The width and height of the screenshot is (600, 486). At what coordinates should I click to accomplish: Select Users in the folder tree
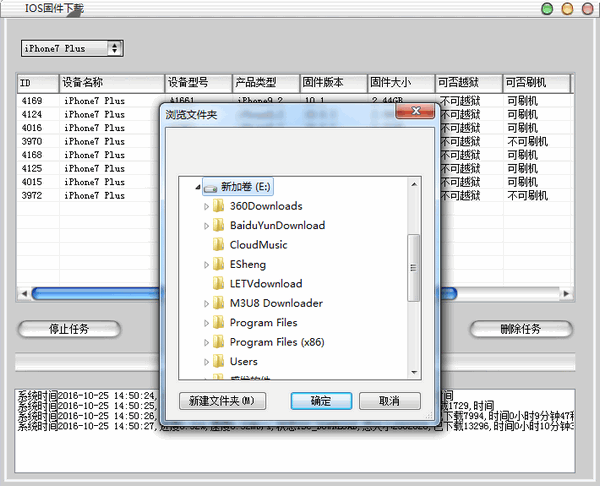pos(243,362)
